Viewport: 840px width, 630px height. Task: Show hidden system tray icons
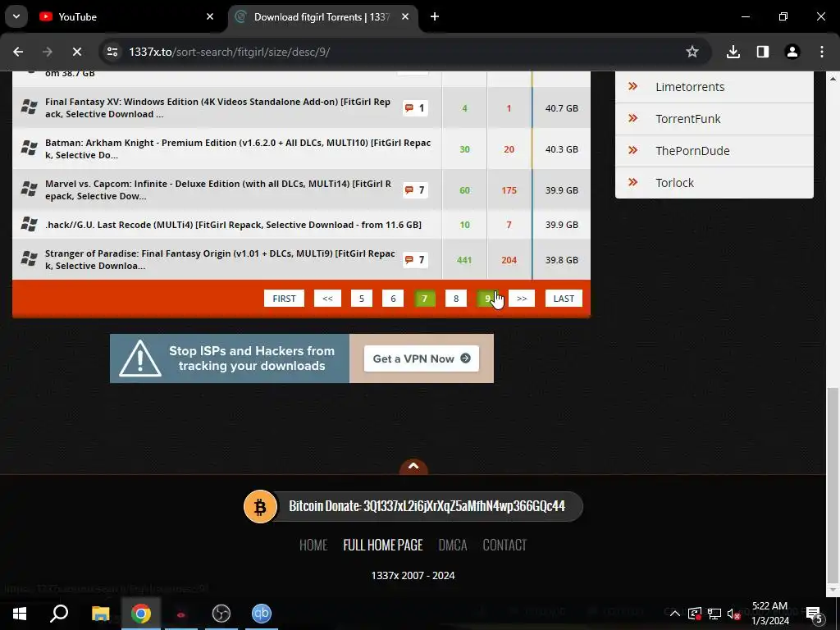click(675, 614)
